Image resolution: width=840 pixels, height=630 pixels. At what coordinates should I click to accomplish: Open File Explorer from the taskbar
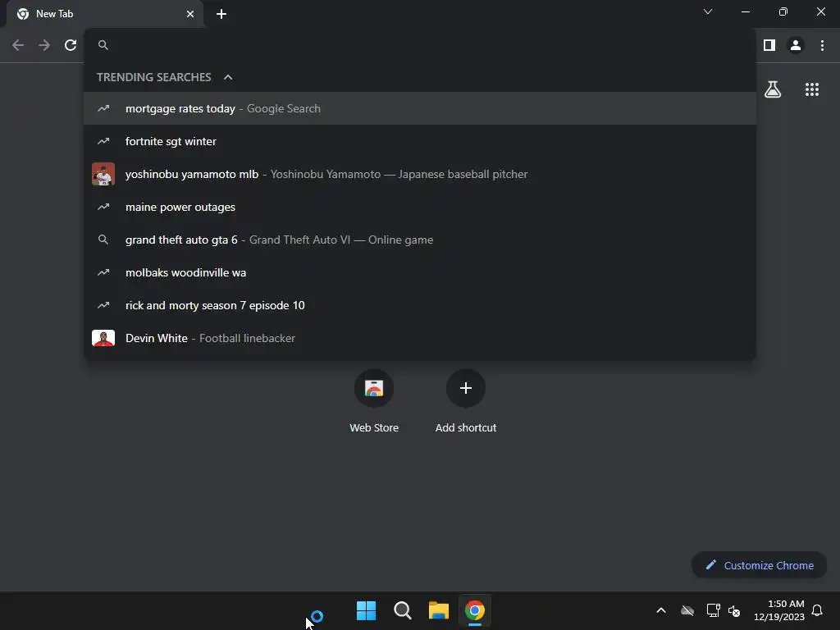(x=439, y=610)
